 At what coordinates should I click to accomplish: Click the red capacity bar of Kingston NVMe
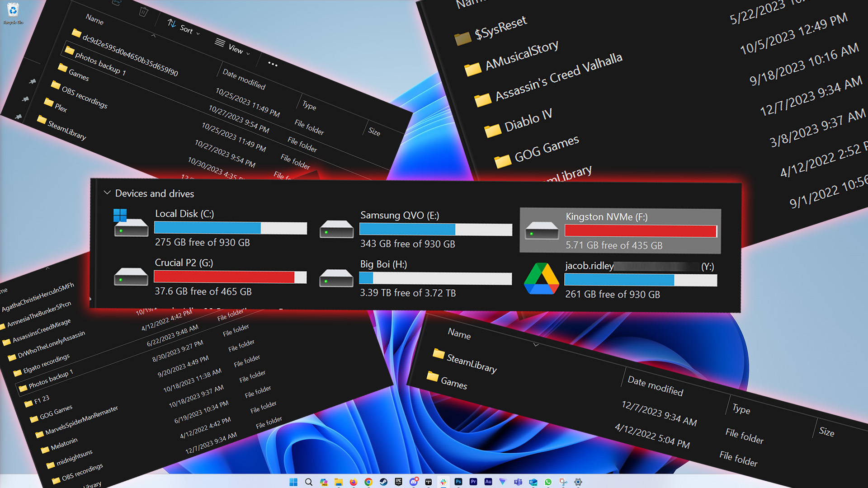[640, 231]
